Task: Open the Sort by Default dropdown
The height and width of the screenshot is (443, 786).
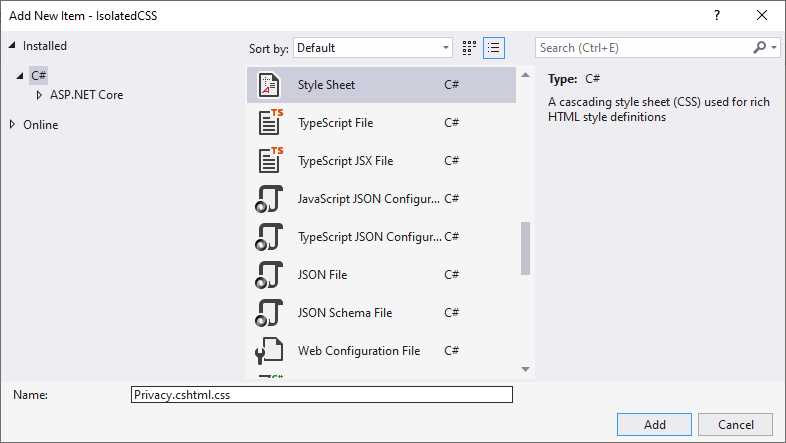Action: [x=373, y=48]
